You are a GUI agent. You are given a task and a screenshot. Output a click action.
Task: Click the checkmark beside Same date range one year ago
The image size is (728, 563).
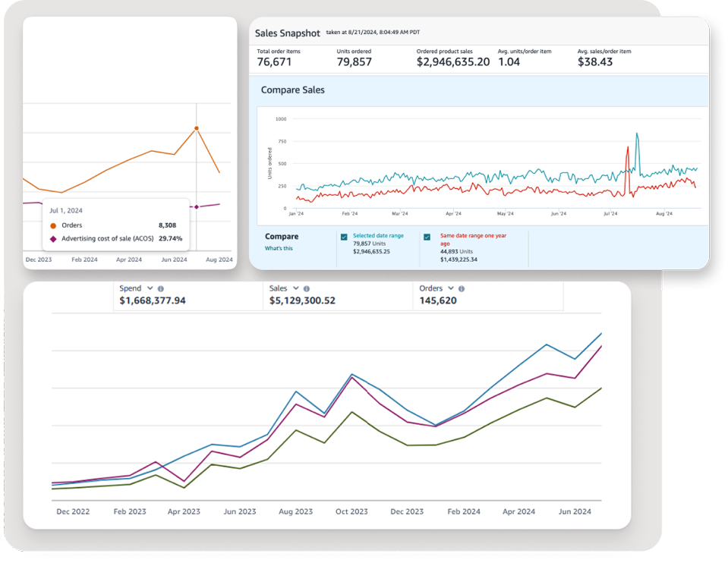tap(427, 236)
